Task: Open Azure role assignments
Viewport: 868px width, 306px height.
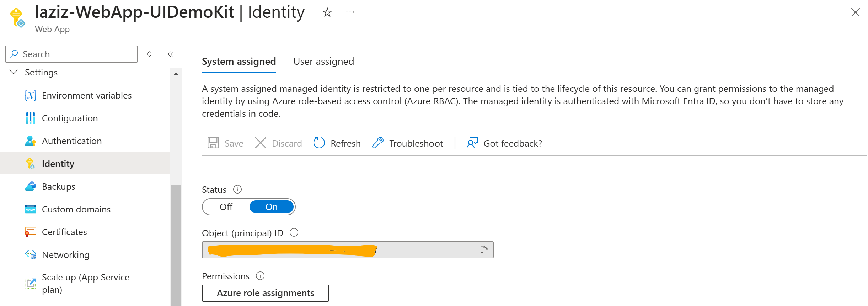Action: [x=266, y=293]
